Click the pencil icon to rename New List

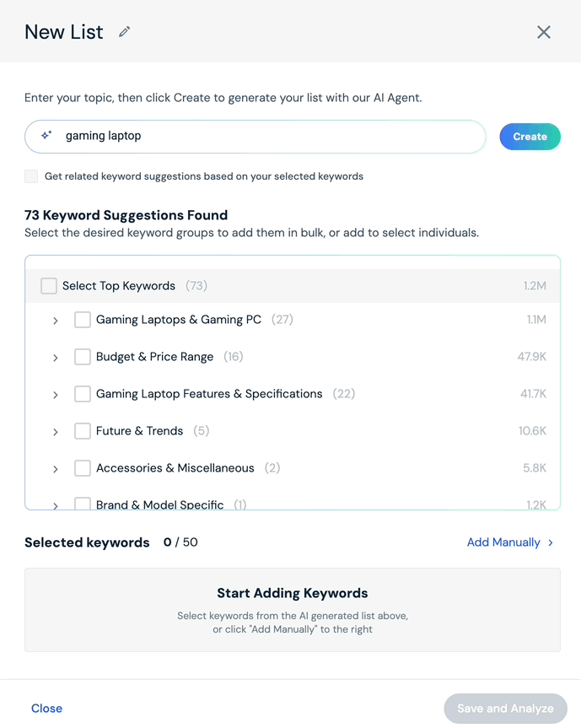tap(124, 31)
